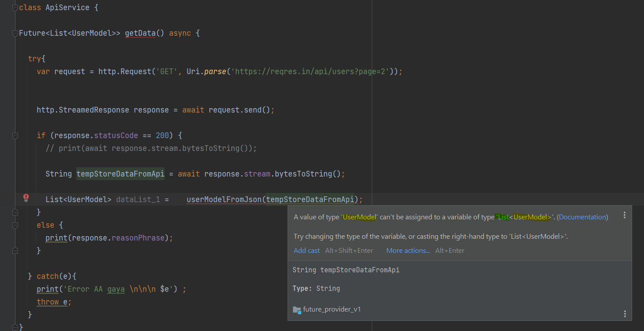Click 'String tempStoreDataFromApi' signature in popup
The height and width of the screenshot is (331, 644).
pyautogui.click(x=346, y=270)
